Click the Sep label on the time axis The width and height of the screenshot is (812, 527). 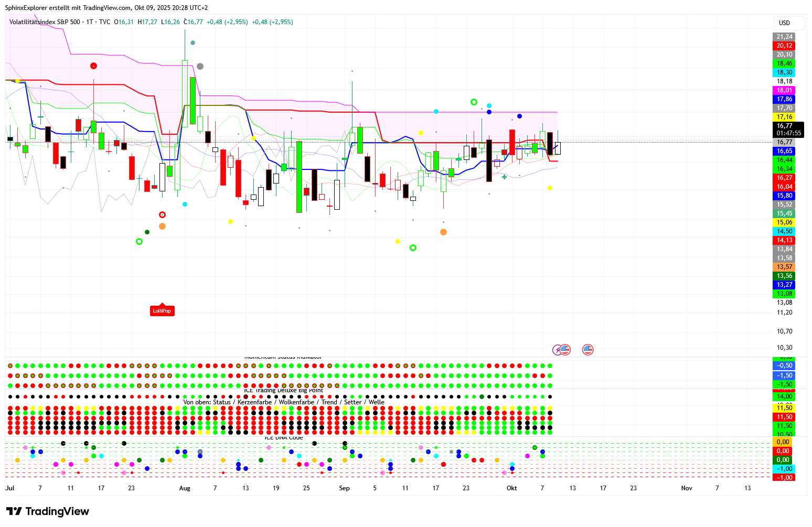click(344, 488)
